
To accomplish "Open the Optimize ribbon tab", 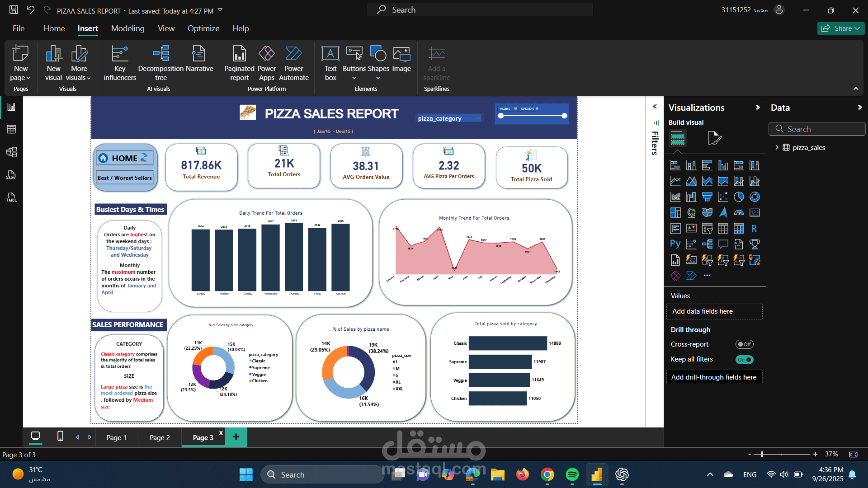I will [x=203, y=28].
